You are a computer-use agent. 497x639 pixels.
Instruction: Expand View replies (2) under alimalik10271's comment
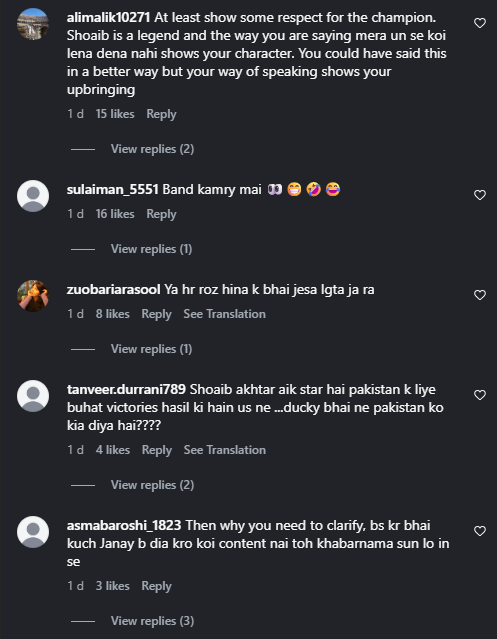click(x=152, y=149)
